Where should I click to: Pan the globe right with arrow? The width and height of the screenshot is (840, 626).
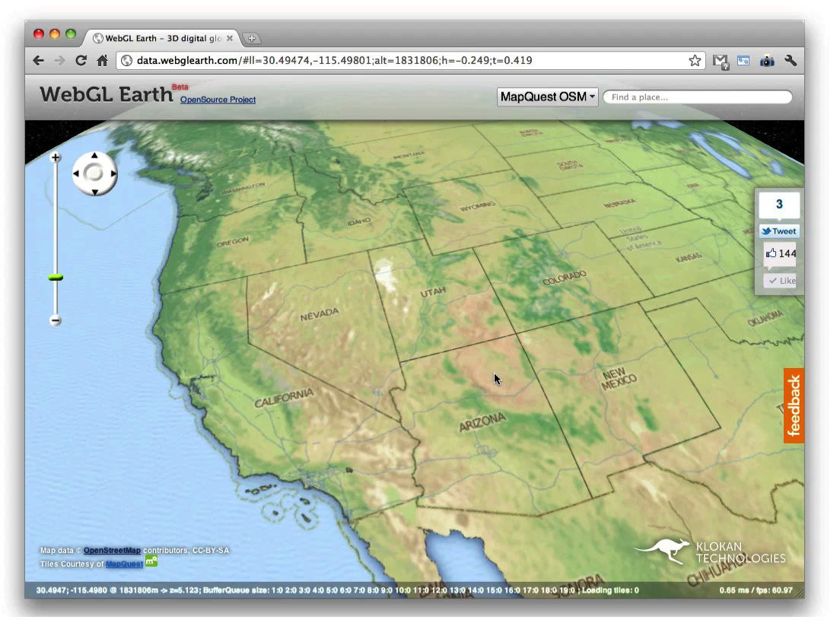pyautogui.click(x=113, y=173)
